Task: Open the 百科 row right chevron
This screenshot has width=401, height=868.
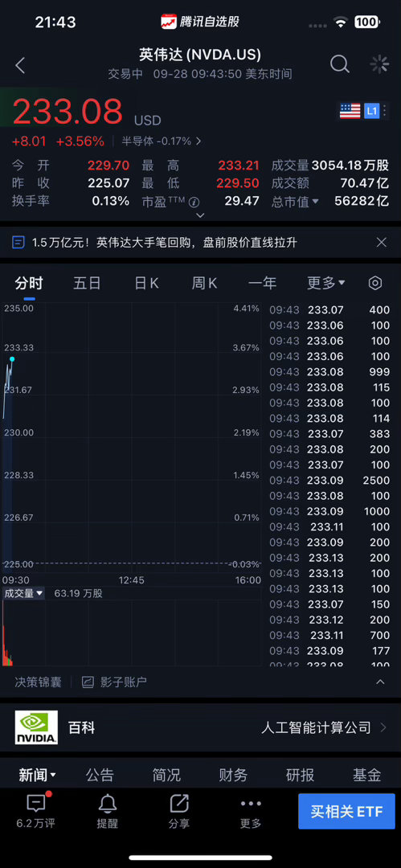Action: point(383,727)
